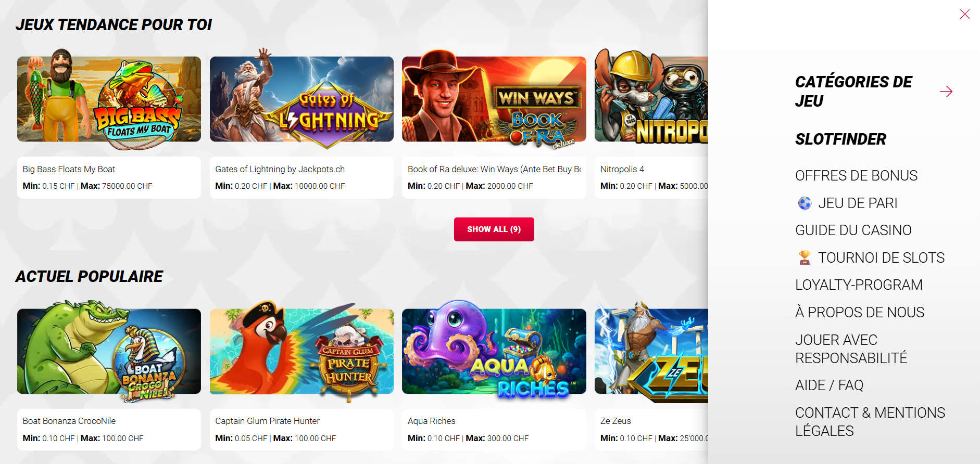Click the trophy icon beside Tournoi de Slots

click(805, 257)
